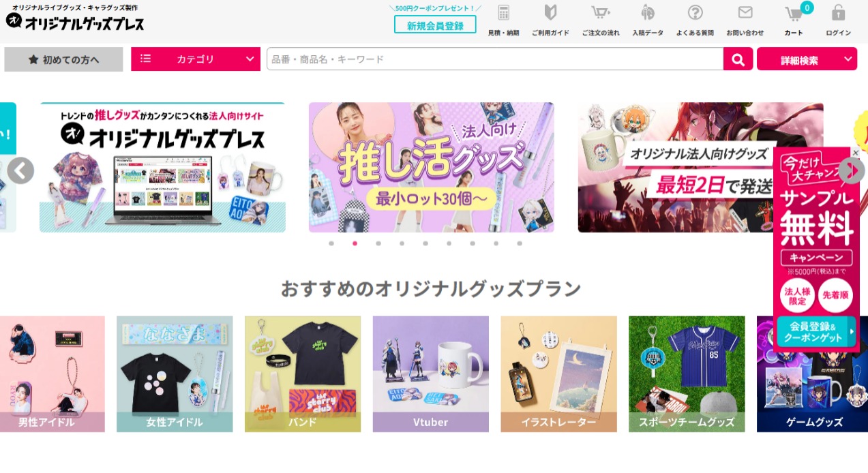View the shopping cart カート icon
This screenshot has width=868, height=473.
coord(794,14)
